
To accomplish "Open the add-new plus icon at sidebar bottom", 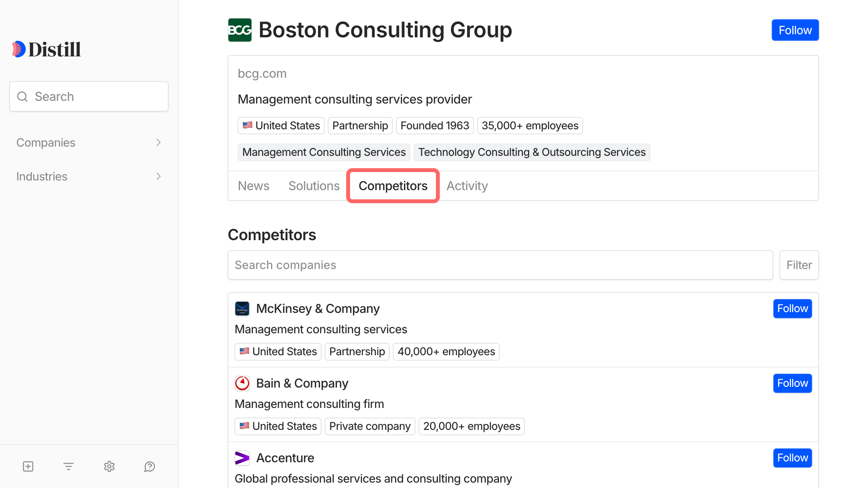I will (x=28, y=466).
